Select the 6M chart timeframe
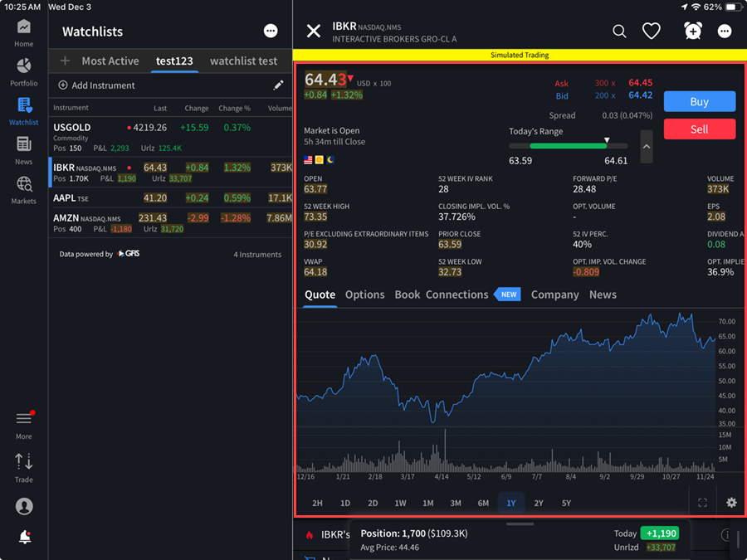Viewport: 747px width, 560px height. tap(483, 503)
